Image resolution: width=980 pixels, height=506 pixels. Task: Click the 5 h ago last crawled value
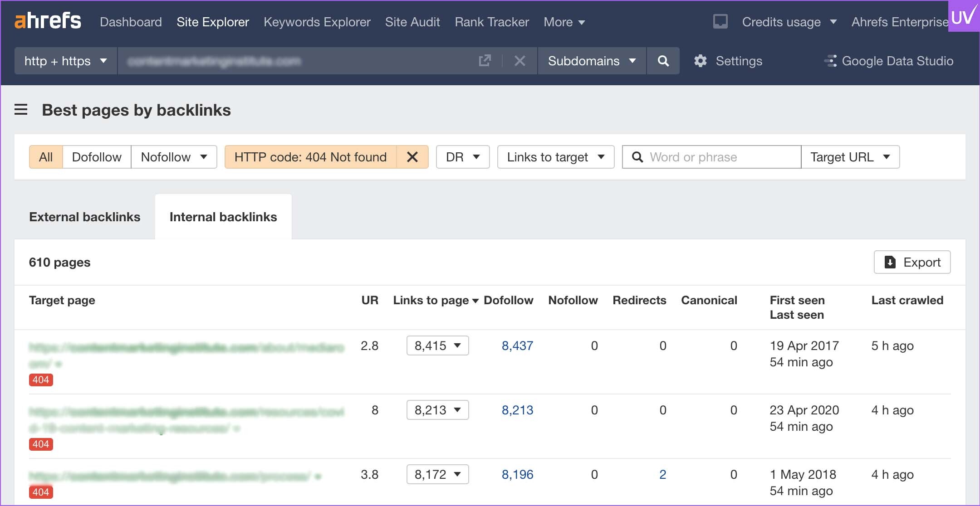[x=892, y=345]
